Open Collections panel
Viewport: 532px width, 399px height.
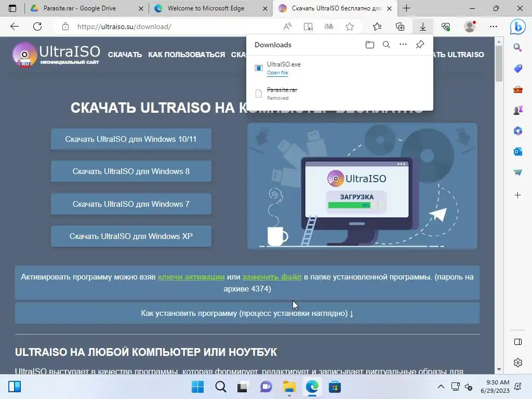pyautogui.click(x=400, y=26)
